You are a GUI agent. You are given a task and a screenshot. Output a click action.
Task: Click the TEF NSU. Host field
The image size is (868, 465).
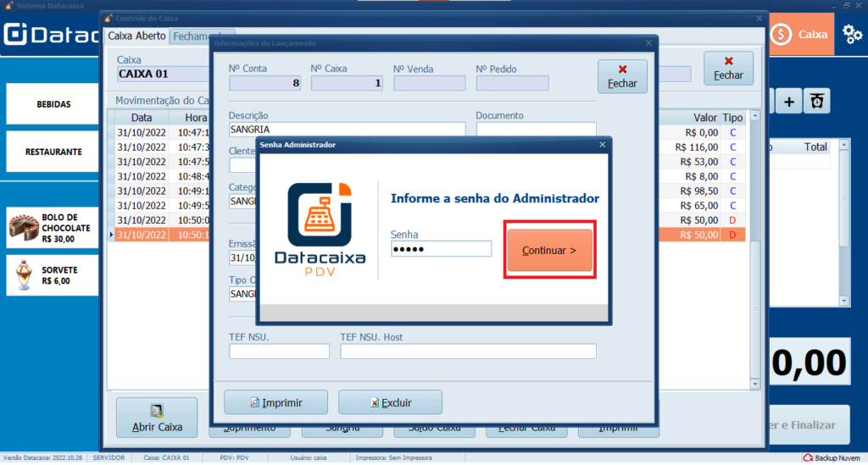468,352
